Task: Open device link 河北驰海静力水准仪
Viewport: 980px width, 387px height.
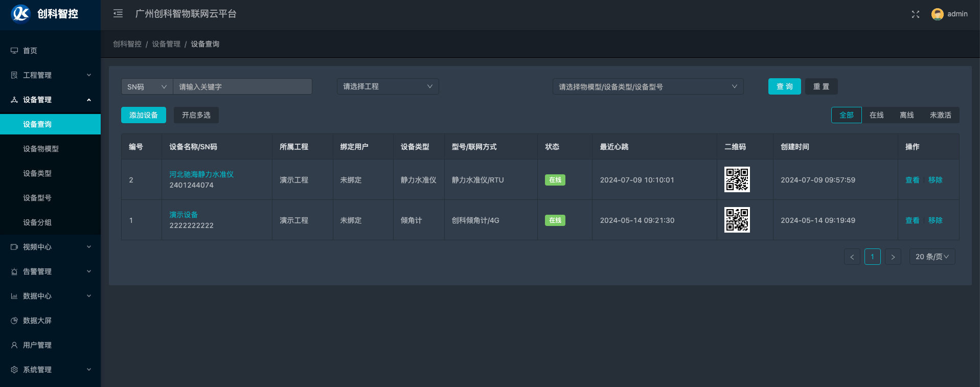Action: [x=201, y=174]
